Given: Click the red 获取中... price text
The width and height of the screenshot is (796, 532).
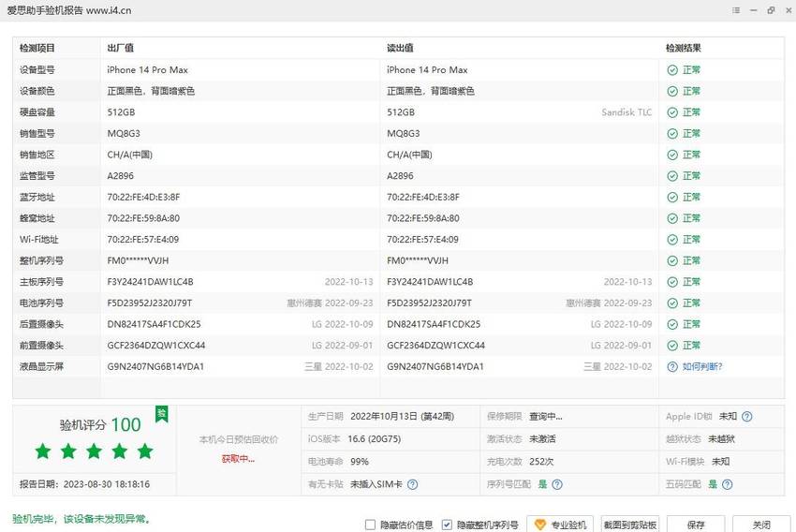Looking at the screenshot, I should 238,459.
